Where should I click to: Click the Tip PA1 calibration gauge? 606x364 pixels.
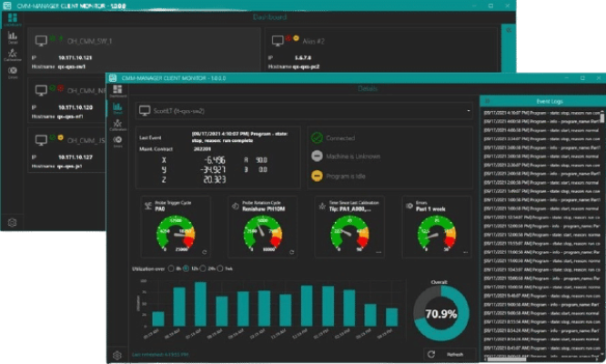349,234
